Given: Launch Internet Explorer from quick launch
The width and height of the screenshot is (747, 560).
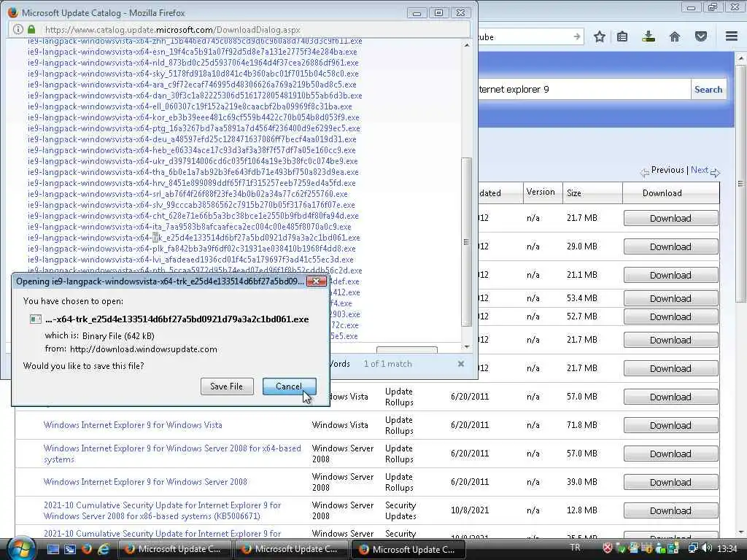Looking at the screenshot, I should pyautogui.click(x=103, y=549).
